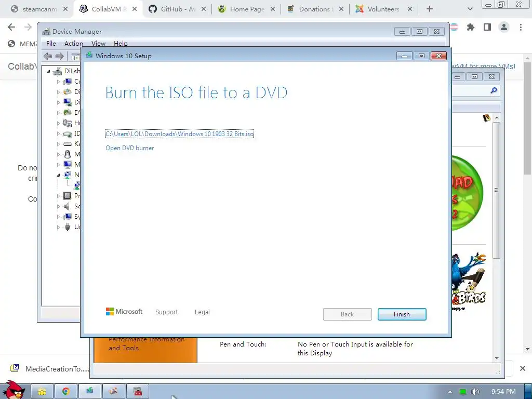Click the red toolbox taskbar icon
532x399 pixels.
137,392
